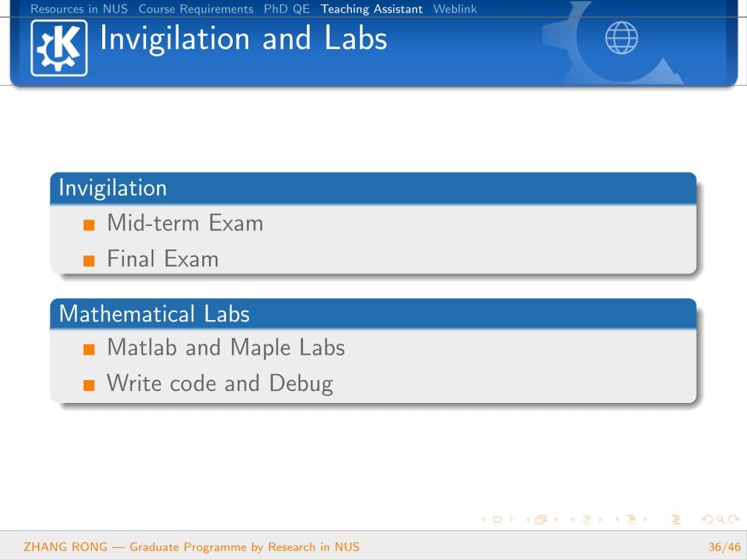The height and width of the screenshot is (560, 747).
Task: Click the Mathematical Labs block header
Action: pos(373,314)
